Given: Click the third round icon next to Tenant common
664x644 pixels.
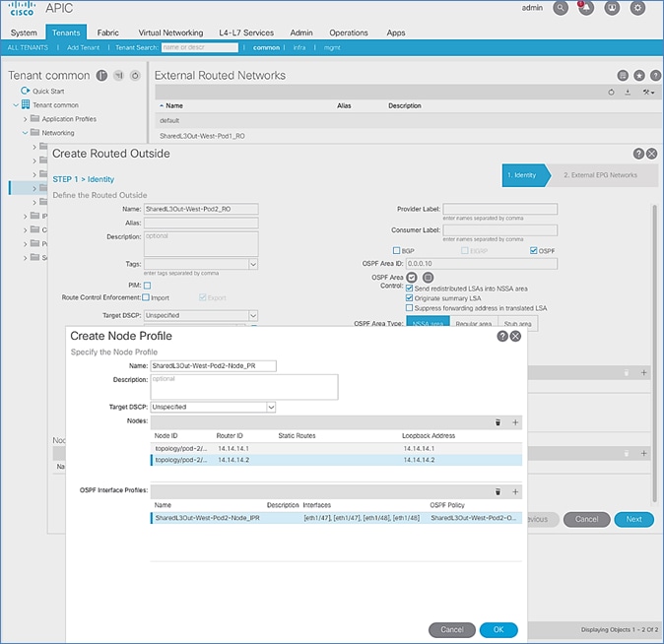Looking at the screenshot, I should (135, 76).
